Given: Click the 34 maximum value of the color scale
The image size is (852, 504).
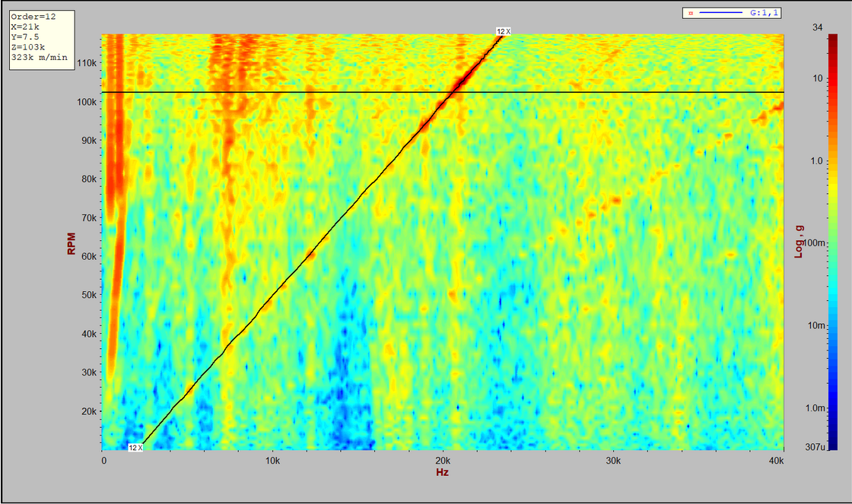Looking at the screenshot, I should pos(817,27).
